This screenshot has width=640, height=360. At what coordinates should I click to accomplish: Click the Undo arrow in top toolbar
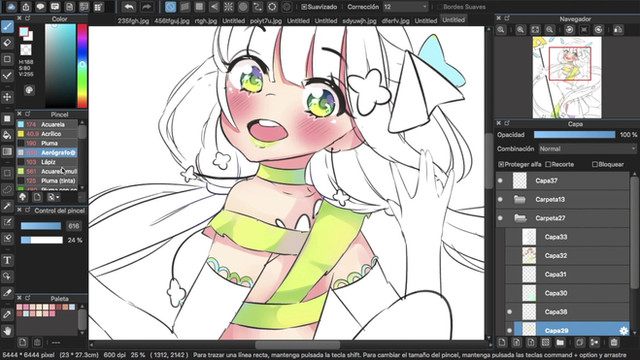[129, 7]
